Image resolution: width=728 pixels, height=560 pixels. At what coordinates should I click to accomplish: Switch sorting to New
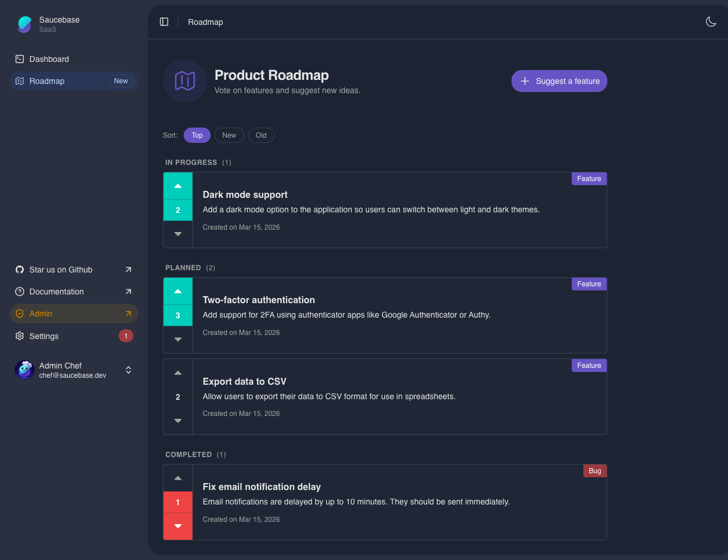tap(229, 135)
